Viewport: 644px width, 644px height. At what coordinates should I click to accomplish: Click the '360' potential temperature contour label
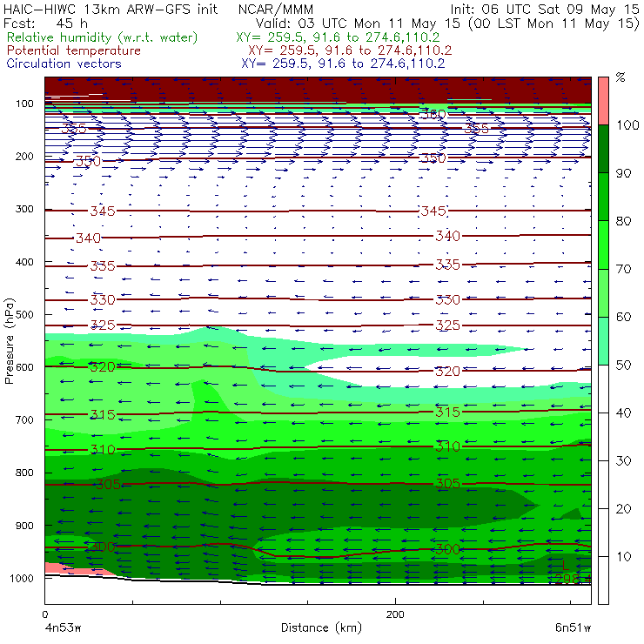pyautogui.click(x=433, y=114)
